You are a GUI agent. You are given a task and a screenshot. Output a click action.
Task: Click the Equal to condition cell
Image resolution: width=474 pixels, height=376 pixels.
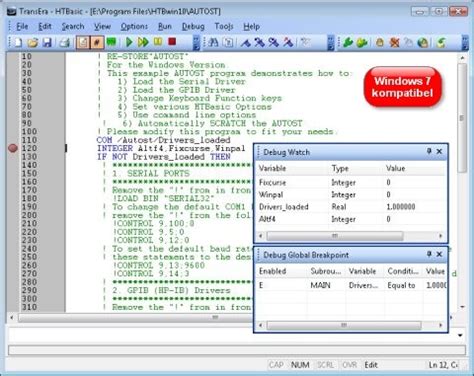coord(401,285)
